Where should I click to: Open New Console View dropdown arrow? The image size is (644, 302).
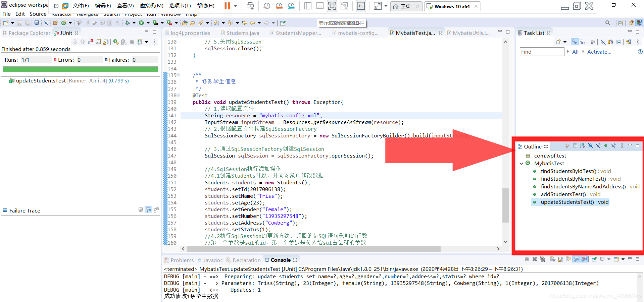(x=623, y=259)
